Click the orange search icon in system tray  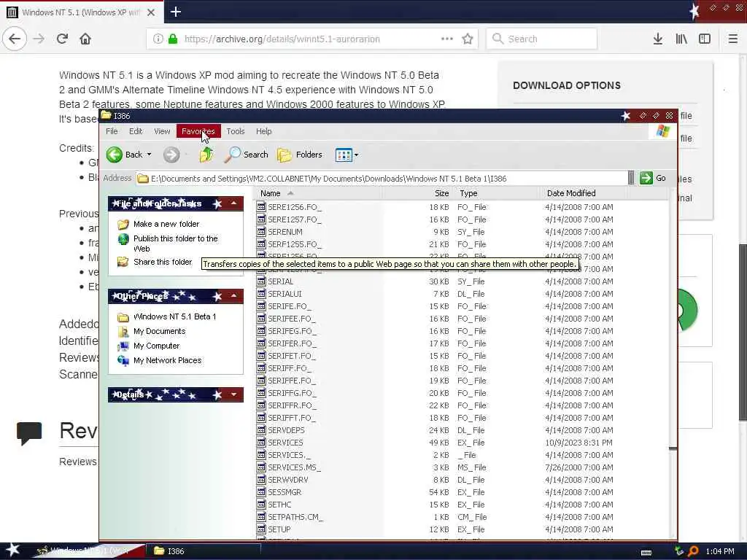tap(693, 551)
